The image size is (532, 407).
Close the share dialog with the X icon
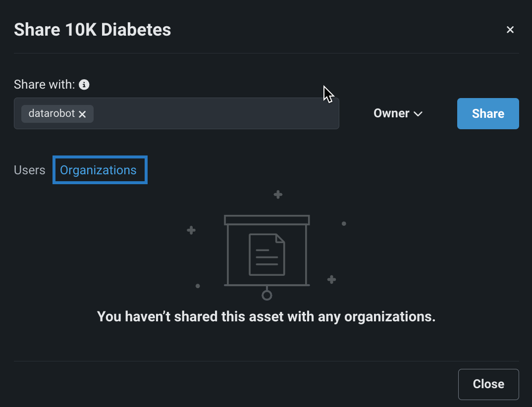(510, 30)
